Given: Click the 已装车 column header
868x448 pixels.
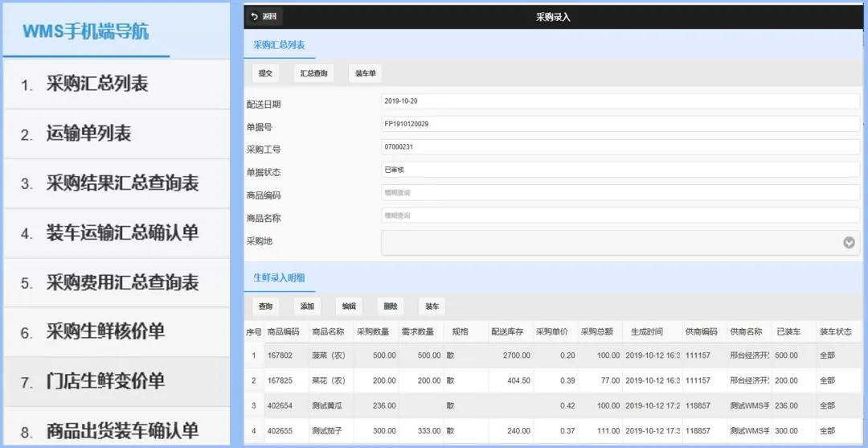Looking at the screenshot, I should 788,331.
